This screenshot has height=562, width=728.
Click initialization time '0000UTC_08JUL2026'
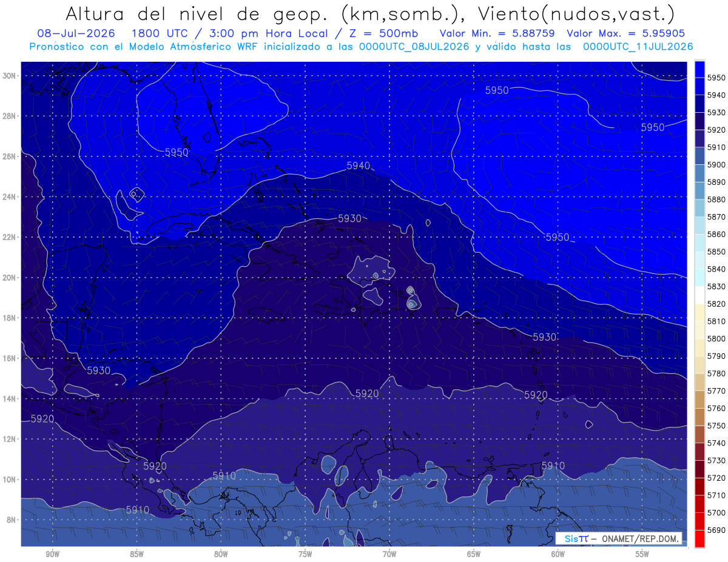coord(414,46)
